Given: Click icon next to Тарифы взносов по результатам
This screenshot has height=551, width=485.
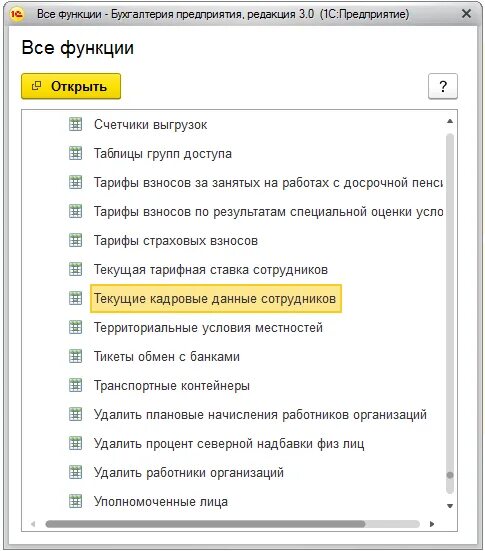Looking at the screenshot, I should click(x=75, y=211).
